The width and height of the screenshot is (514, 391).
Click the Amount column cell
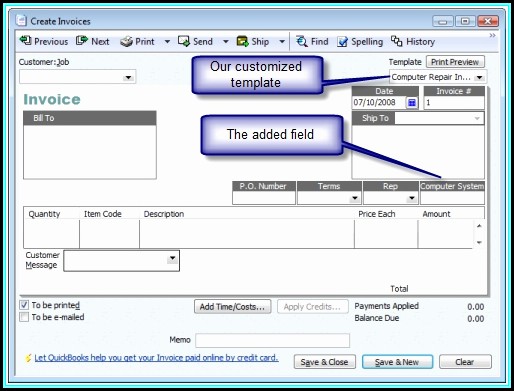pyautogui.click(x=445, y=233)
